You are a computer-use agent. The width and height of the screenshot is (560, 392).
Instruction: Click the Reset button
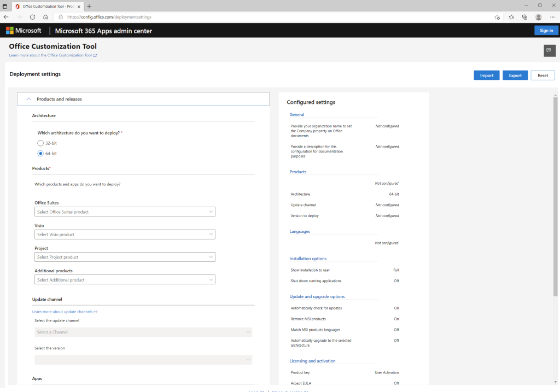tap(542, 75)
